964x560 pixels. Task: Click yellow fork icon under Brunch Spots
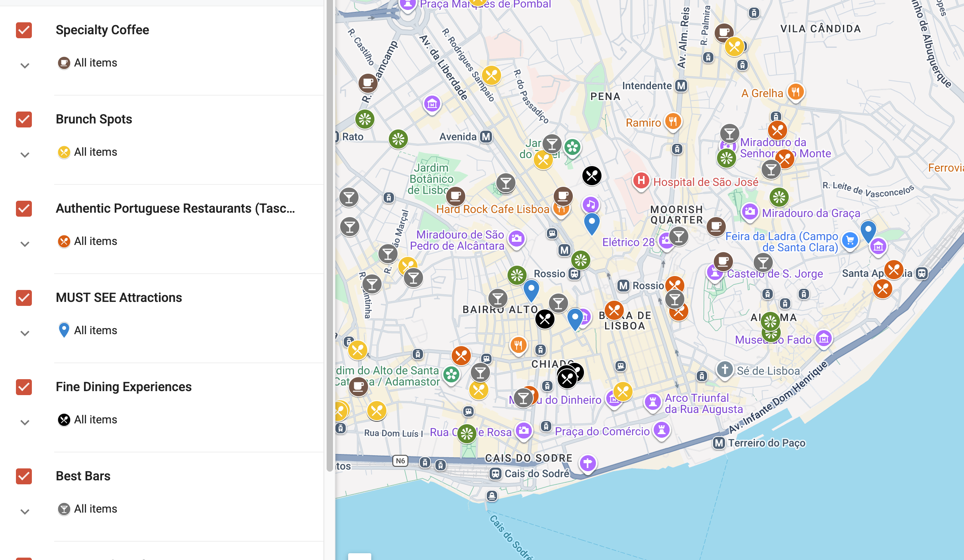coord(64,152)
